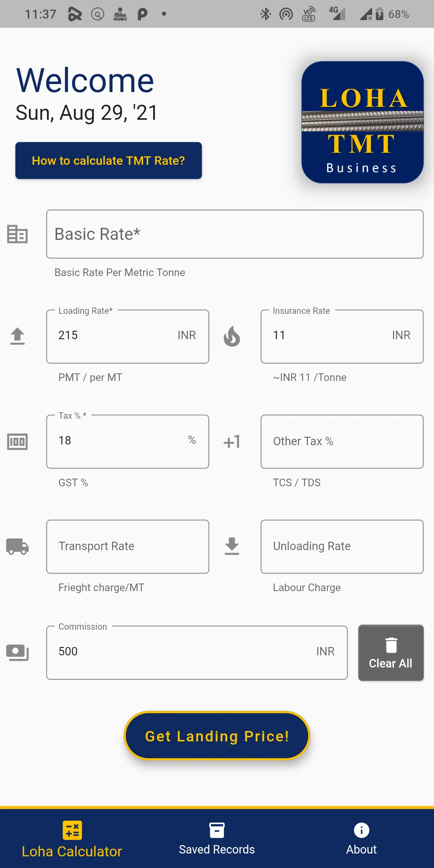Tap the plus-one icon beside Other Tax
The height and width of the screenshot is (868, 434).
coord(232,442)
